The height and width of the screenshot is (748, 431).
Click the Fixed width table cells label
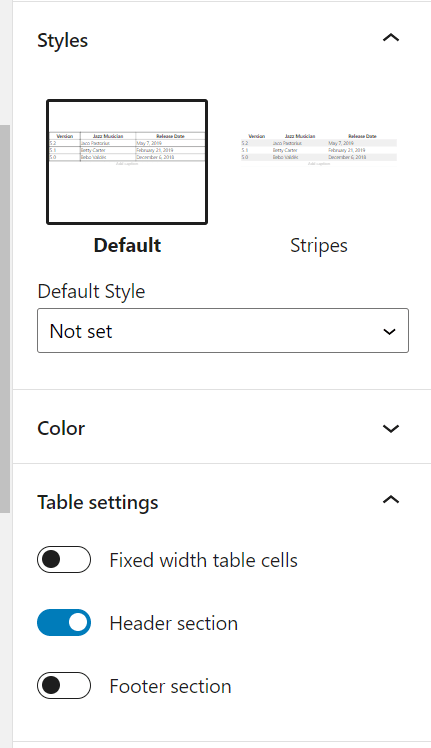coord(203,560)
